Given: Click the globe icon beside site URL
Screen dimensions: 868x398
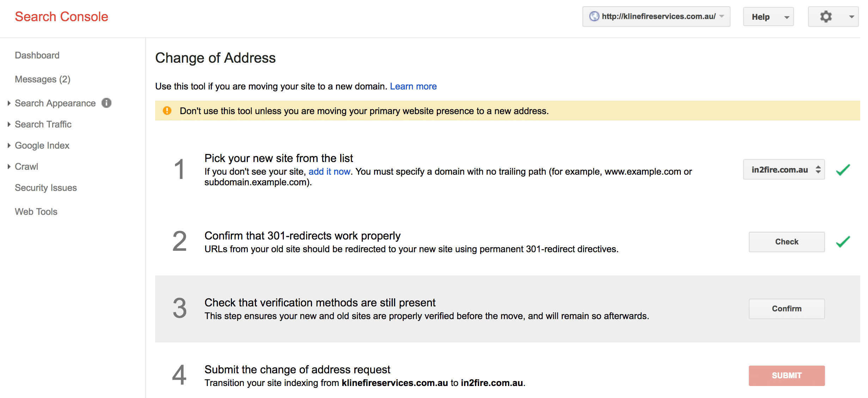Looking at the screenshot, I should pyautogui.click(x=594, y=17).
